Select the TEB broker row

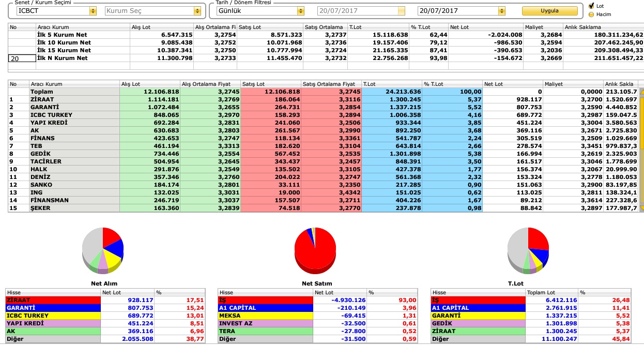[323, 146]
